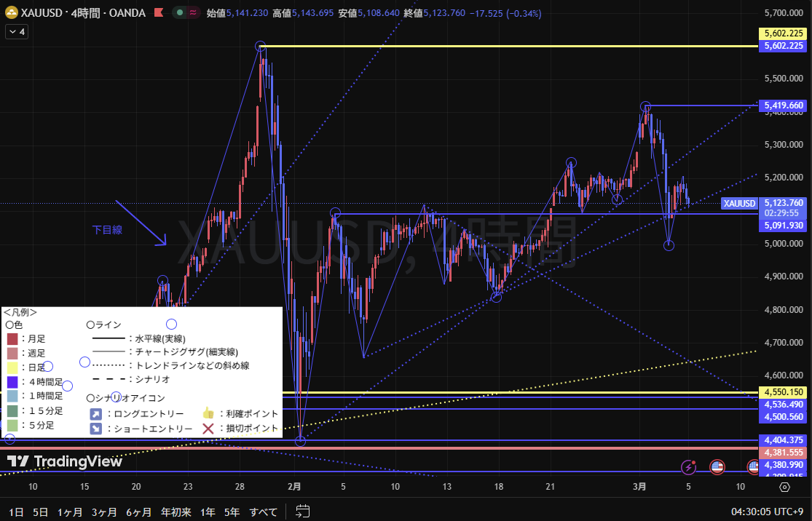Screen dimensions: 812x521
Task: Click the thumbs-up take-profit icon in legend
Action: (208, 413)
